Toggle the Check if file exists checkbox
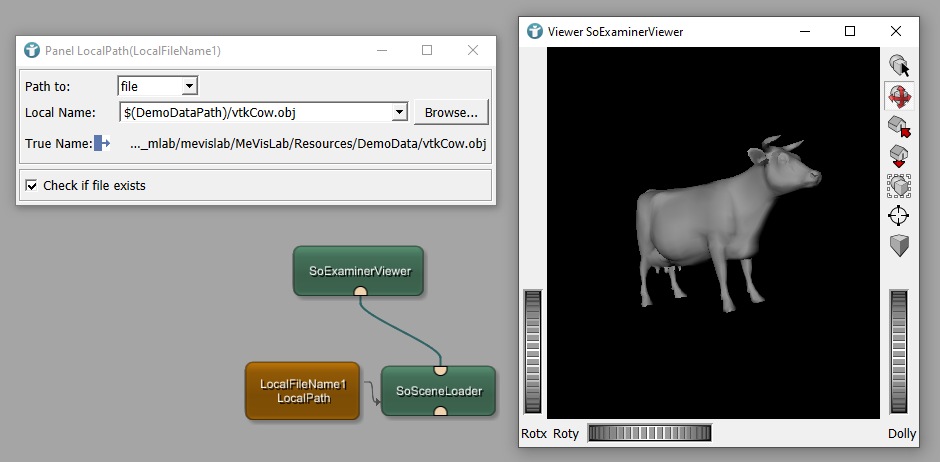Screen dimensions: 940x462 32,185
